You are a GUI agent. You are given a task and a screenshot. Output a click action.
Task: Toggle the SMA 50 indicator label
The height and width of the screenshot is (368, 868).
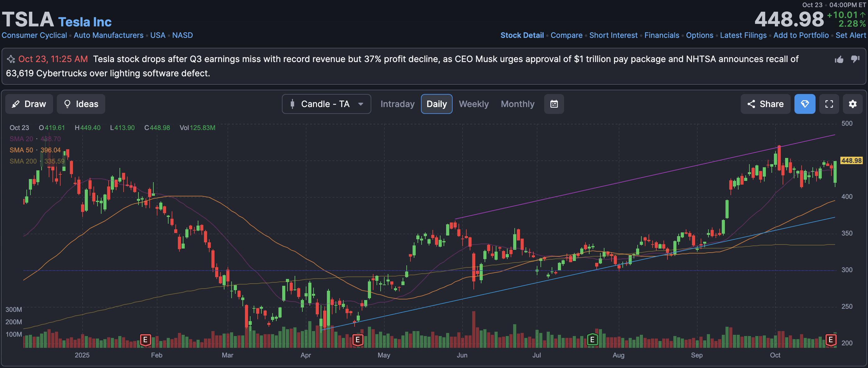pyautogui.click(x=21, y=150)
